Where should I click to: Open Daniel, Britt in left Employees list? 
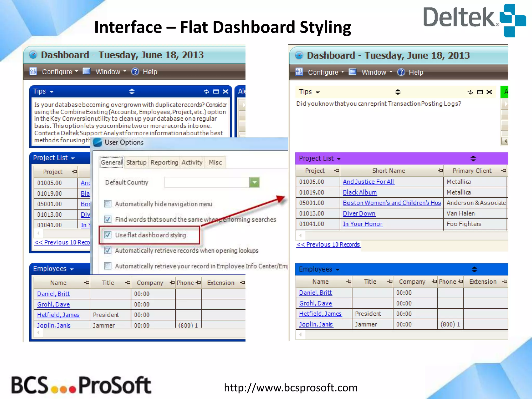53,294
